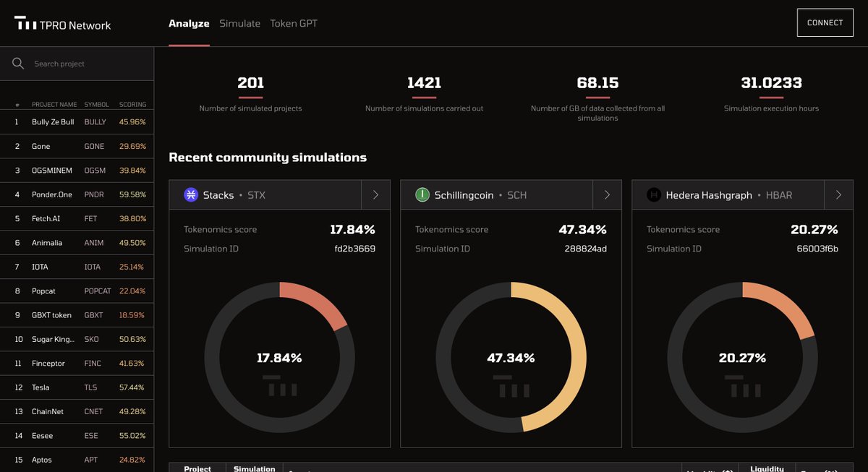Click the Stacks simulation ID fd2b3669
Image resolution: width=868 pixels, height=472 pixels.
pos(354,249)
